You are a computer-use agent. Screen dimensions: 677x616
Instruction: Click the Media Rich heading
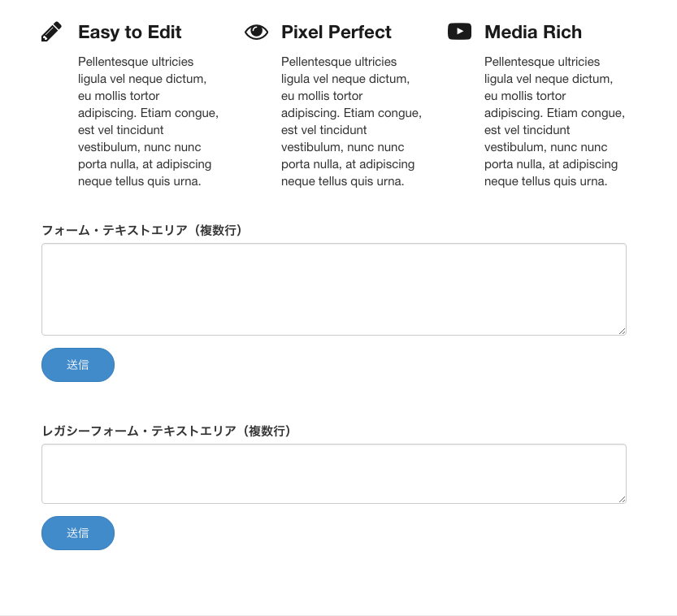[x=533, y=32]
